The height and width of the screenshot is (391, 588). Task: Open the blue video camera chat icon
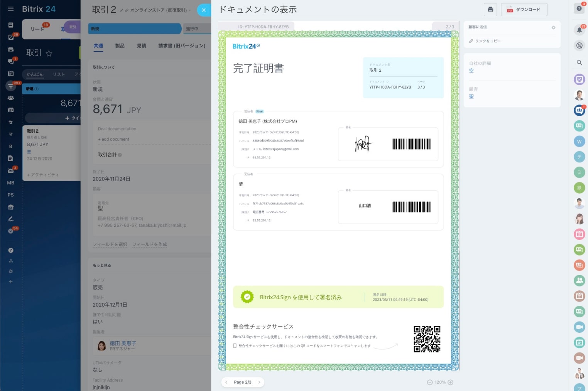tap(579, 327)
